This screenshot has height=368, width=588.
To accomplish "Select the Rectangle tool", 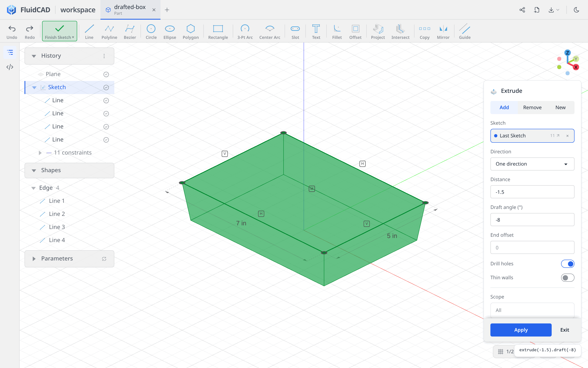I will [x=218, y=32].
